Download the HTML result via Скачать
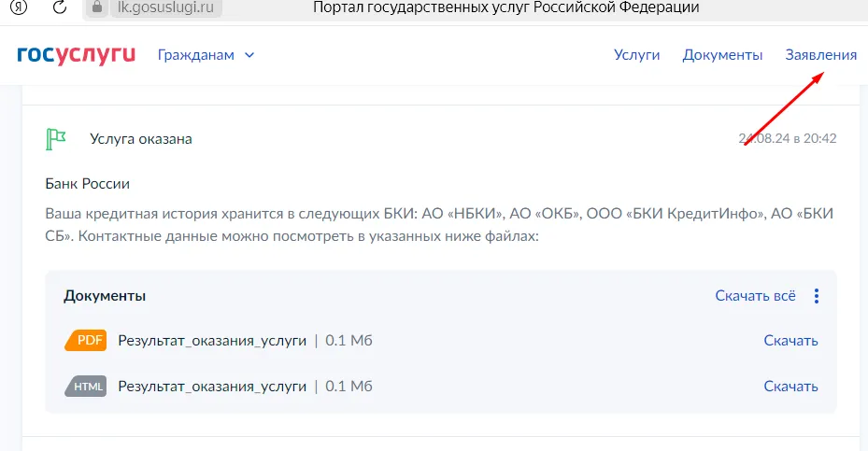This screenshot has height=451, width=868. tap(790, 386)
